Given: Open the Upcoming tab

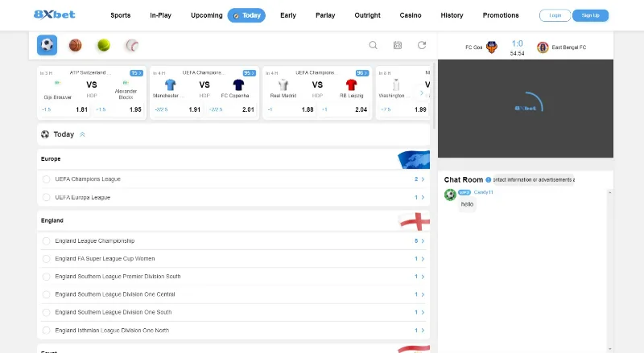Looking at the screenshot, I should [x=207, y=15].
